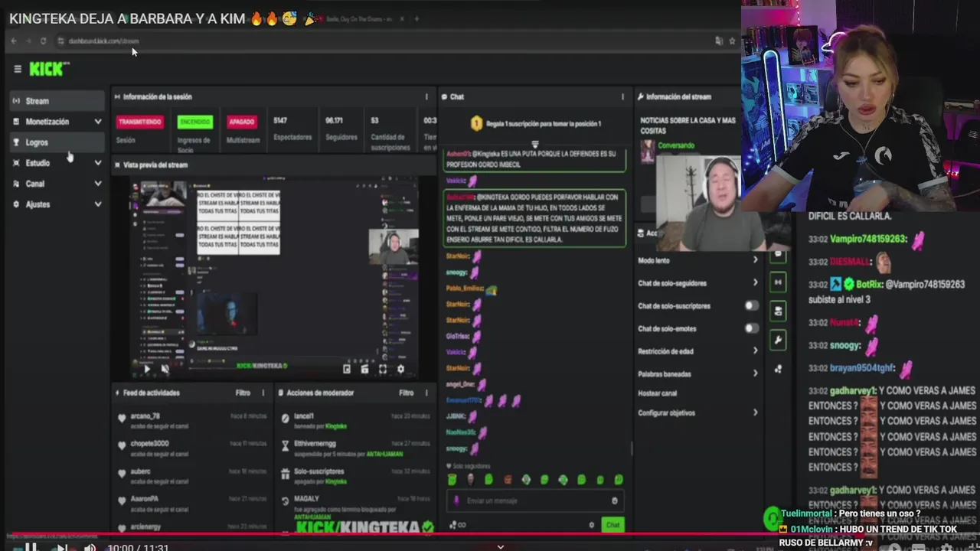
Task: Click the Canal sidebar label
Action: coord(35,184)
